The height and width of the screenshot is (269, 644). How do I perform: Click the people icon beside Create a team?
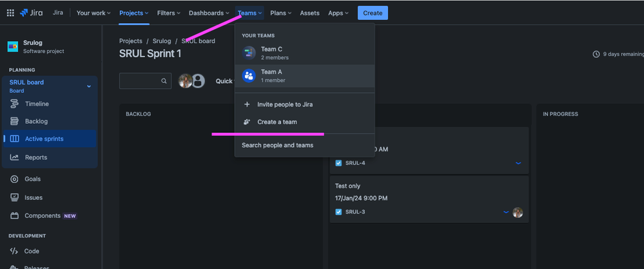click(247, 122)
